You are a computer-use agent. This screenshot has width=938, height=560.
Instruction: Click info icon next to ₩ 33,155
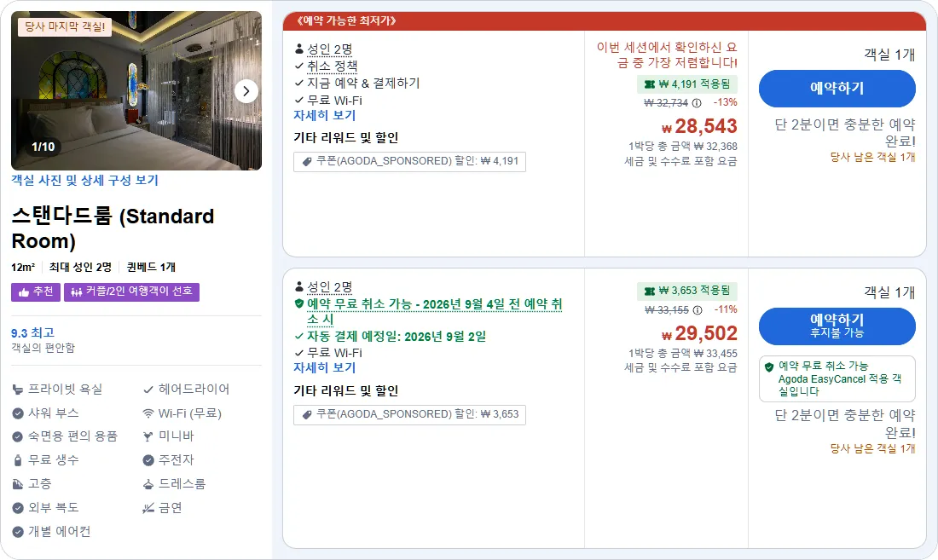pyautogui.click(x=697, y=310)
